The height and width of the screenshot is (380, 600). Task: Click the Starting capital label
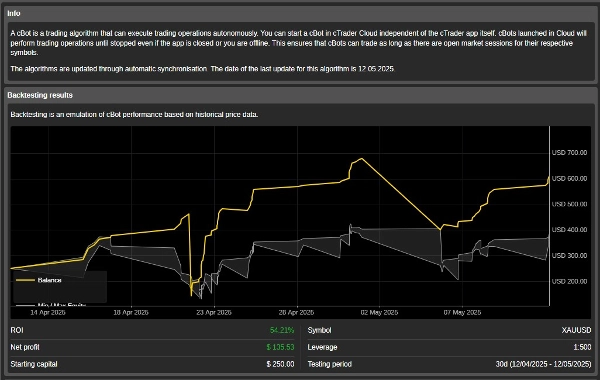coord(34,364)
